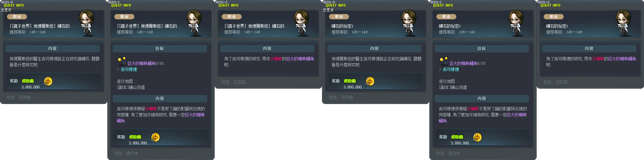Click the 职业 button in 变更后 panel

339,17
